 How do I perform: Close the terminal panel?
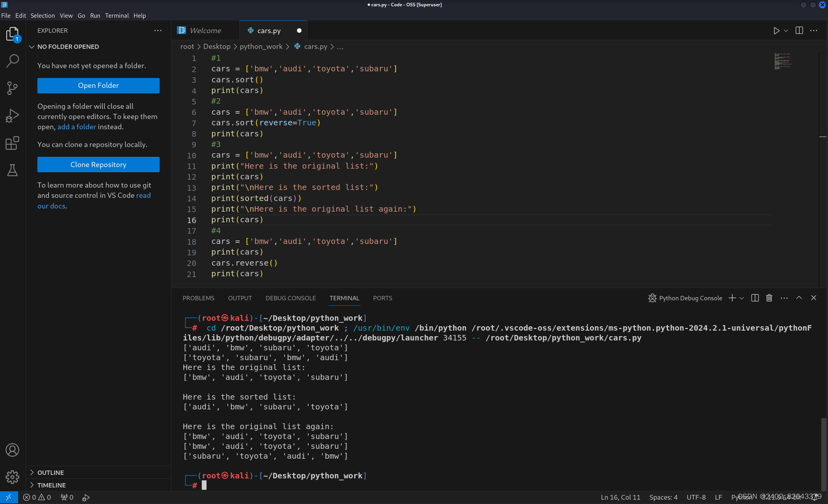tap(814, 298)
